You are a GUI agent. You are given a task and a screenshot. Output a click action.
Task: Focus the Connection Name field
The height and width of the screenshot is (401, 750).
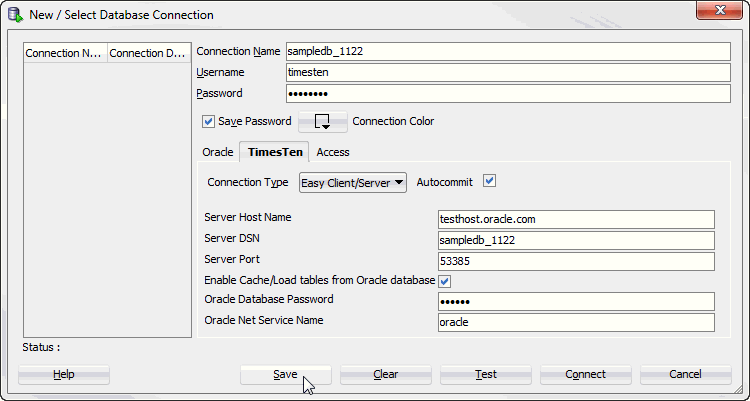[x=508, y=51]
